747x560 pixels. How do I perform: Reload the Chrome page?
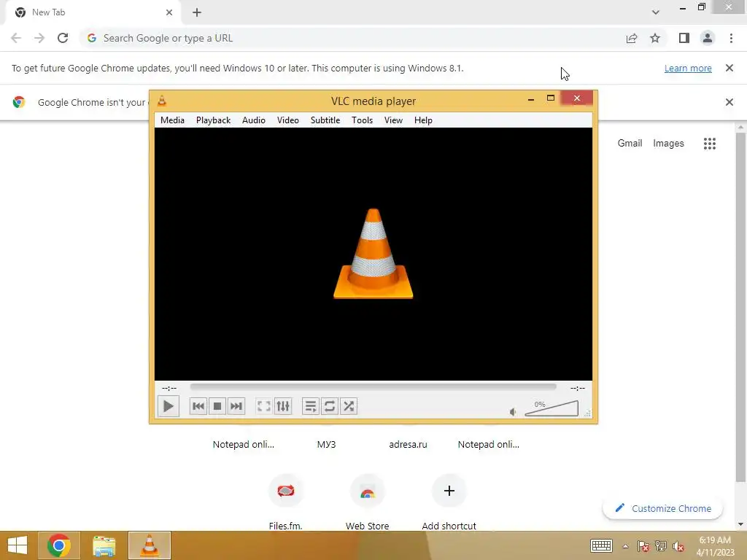[63, 38]
